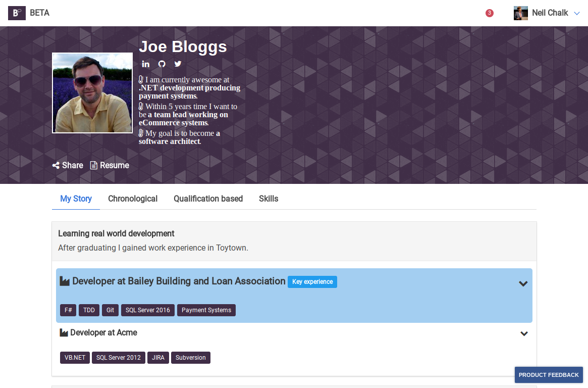Click the factory icon beside Developer at Acme

[x=64, y=333]
